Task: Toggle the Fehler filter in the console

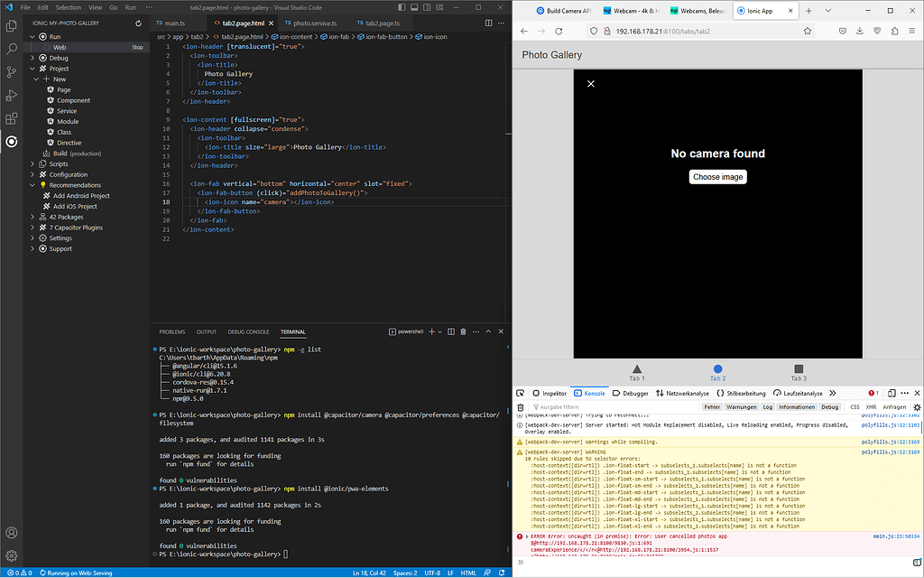Action: [x=712, y=407]
